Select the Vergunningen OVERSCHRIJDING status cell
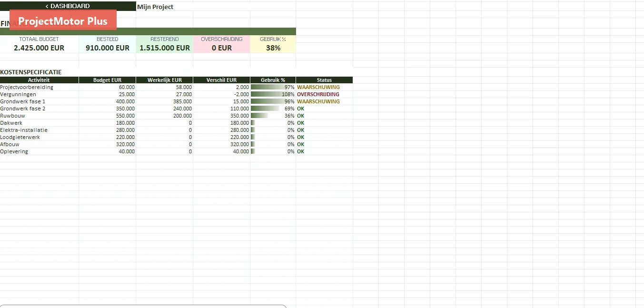The width and height of the screenshot is (644, 308). click(324, 94)
